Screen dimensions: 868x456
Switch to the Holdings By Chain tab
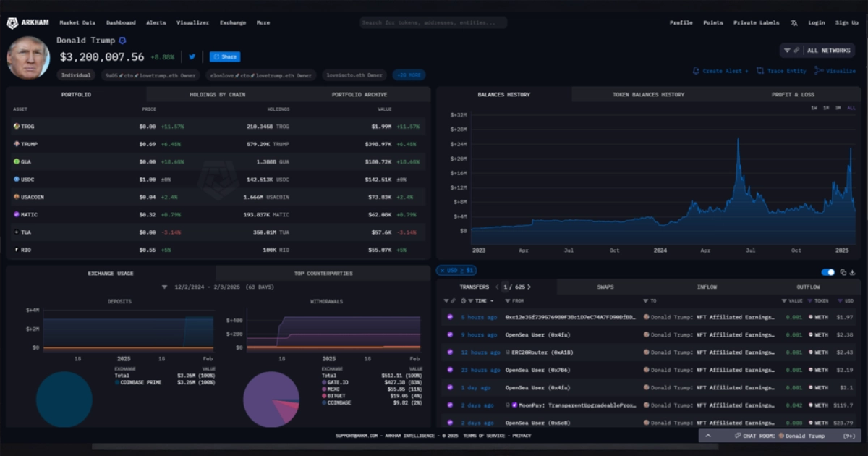coord(218,95)
